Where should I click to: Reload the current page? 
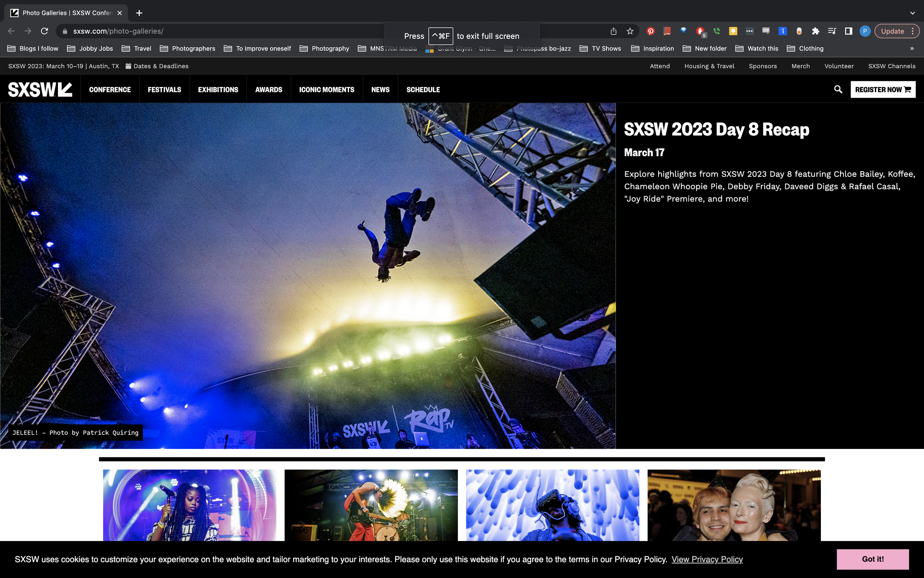point(45,31)
